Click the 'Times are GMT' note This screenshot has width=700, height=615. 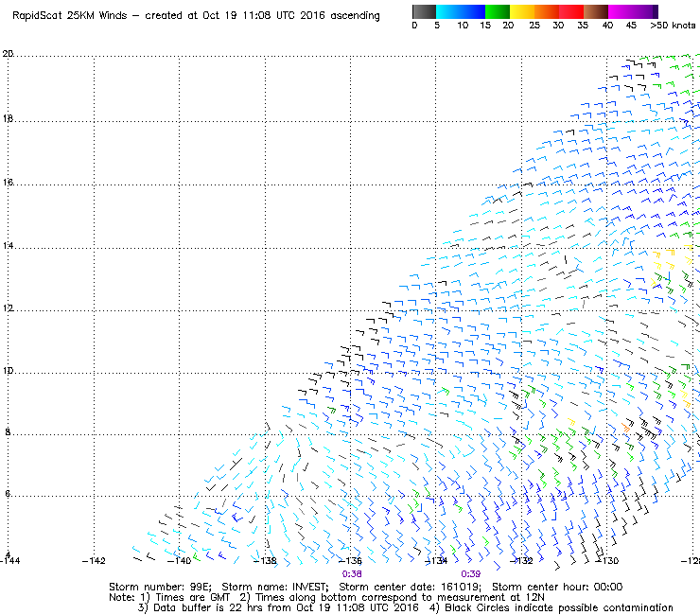tap(192, 597)
